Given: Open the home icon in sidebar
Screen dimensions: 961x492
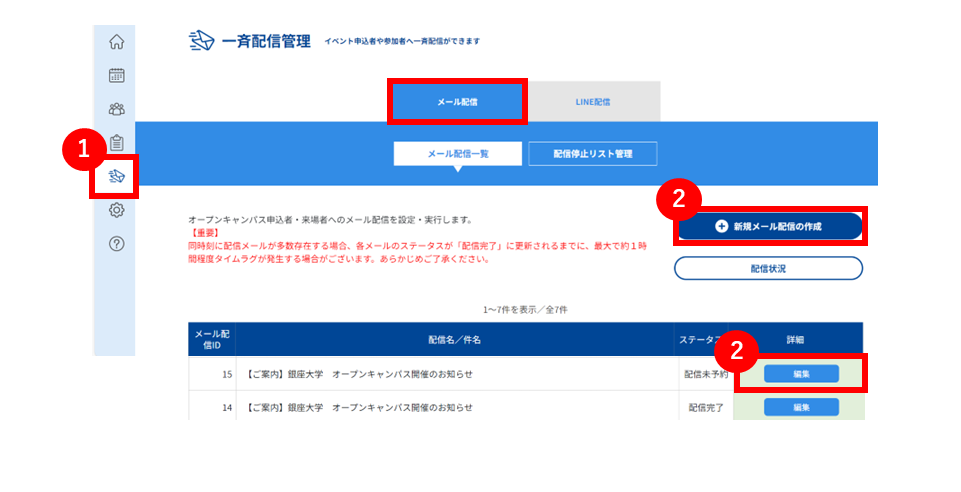Looking at the screenshot, I should tap(116, 42).
